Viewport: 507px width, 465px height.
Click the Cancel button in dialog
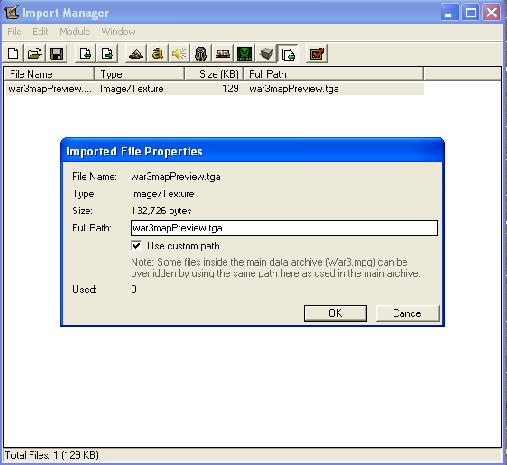[x=407, y=313]
